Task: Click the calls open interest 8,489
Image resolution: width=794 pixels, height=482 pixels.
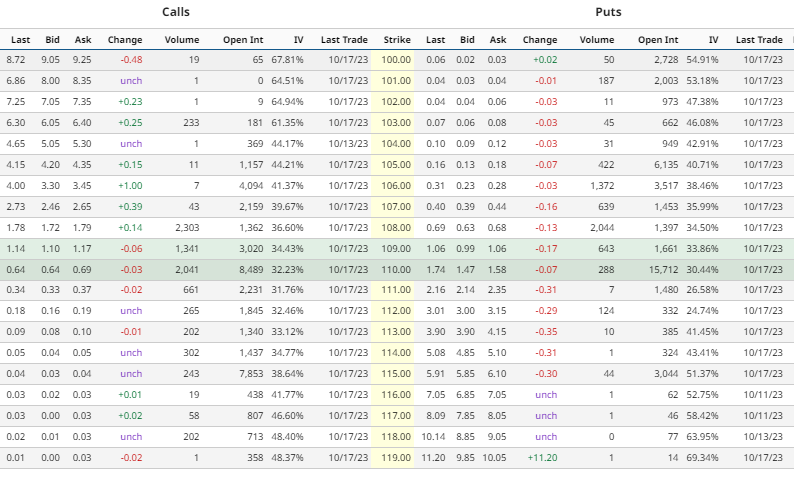Action: click(251, 270)
